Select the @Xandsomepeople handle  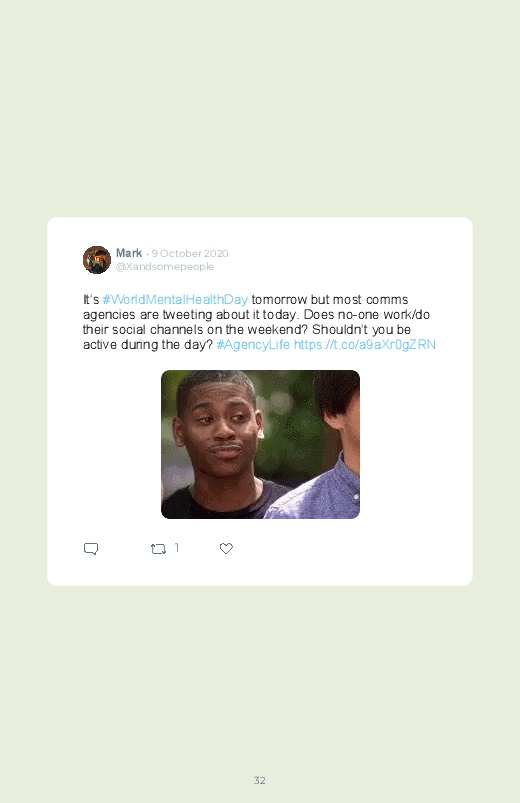pyautogui.click(x=164, y=266)
